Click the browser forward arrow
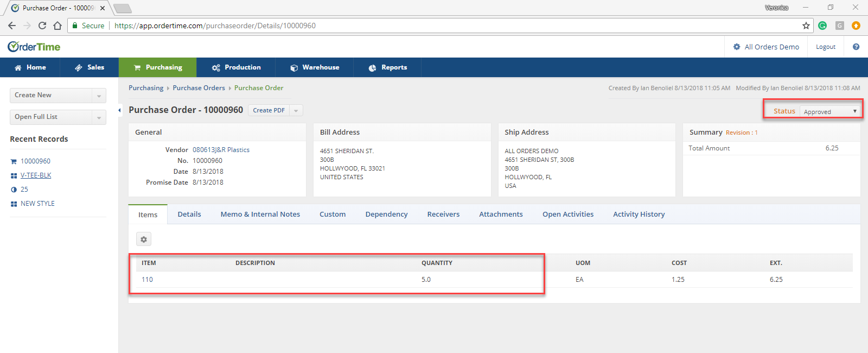 (x=27, y=26)
